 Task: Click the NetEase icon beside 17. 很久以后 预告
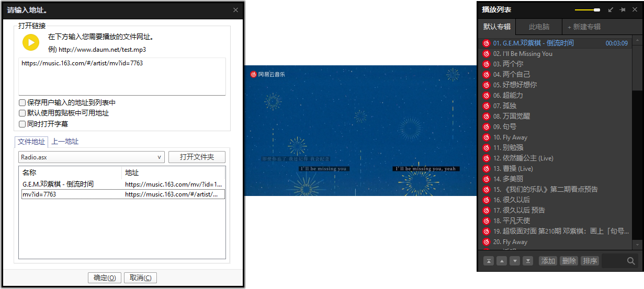coord(486,211)
